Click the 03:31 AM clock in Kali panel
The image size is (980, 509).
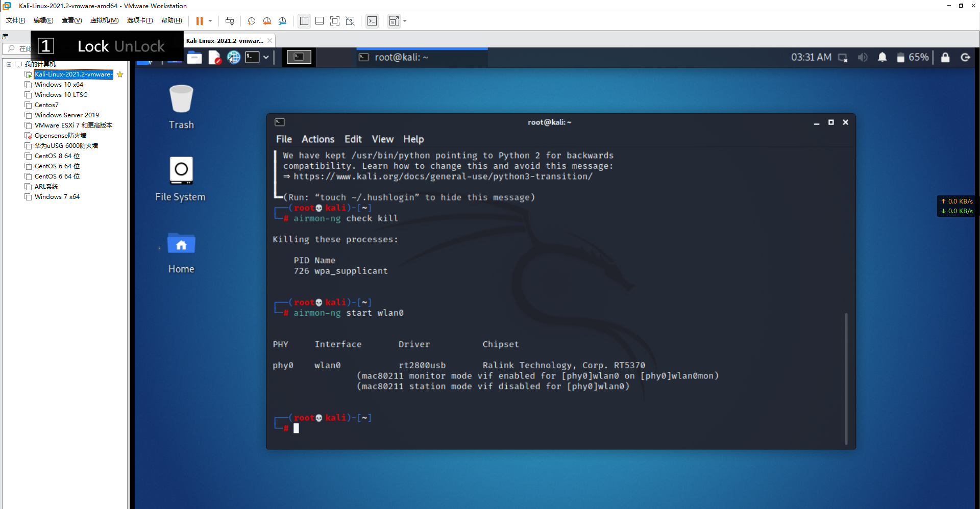[811, 57]
